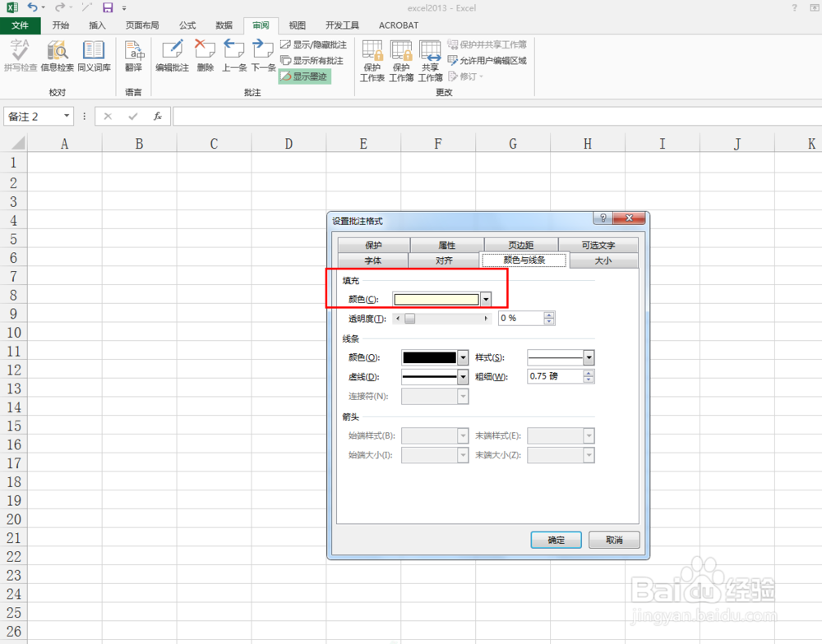822x644 pixels.
Task: Expand the line 样式 style dropdown
Action: [589, 357]
